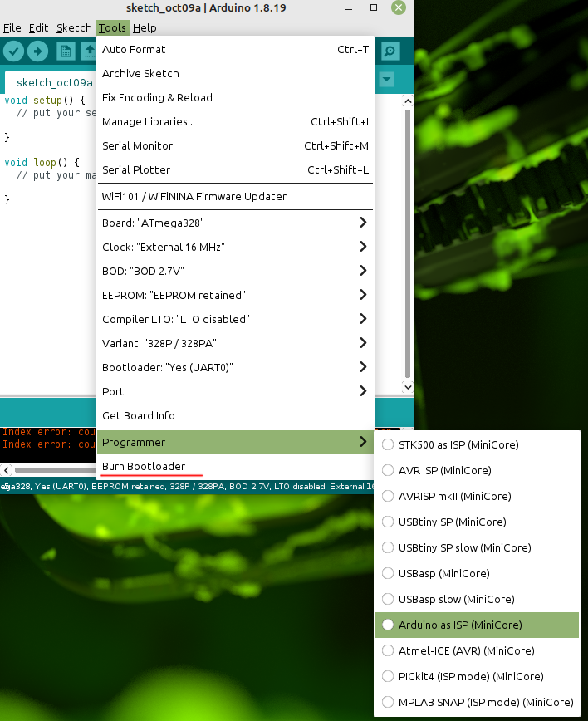Open the File menu
The height and width of the screenshot is (721, 588).
(x=12, y=27)
